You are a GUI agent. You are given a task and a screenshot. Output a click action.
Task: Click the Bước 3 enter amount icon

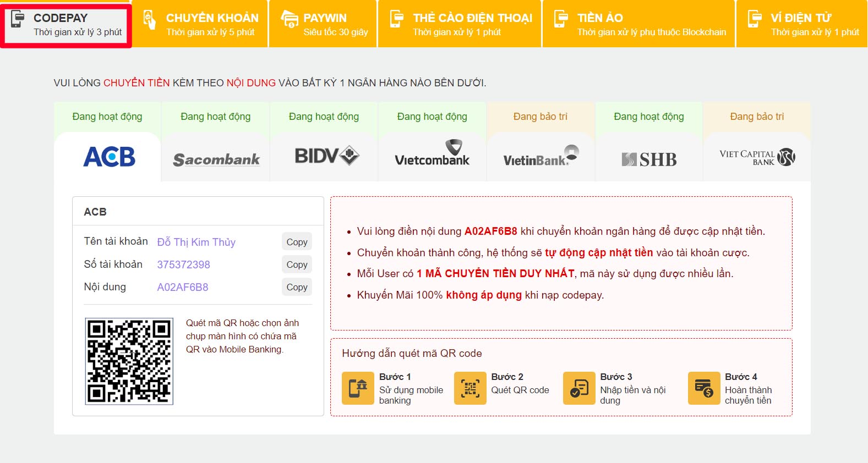(x=579, y=388)
